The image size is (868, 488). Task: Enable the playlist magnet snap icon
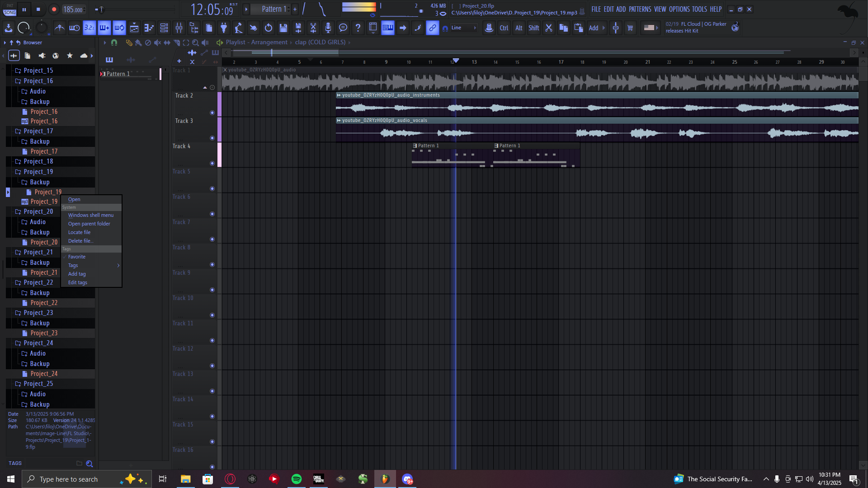pyautogui.click(x=114, y=42)
